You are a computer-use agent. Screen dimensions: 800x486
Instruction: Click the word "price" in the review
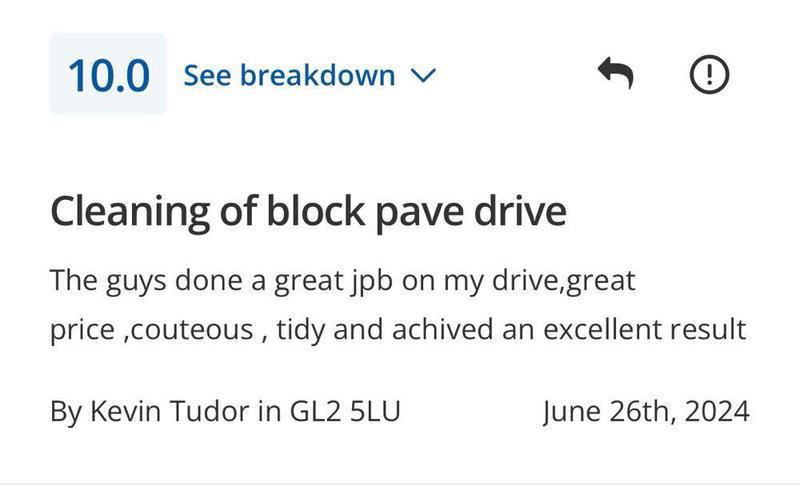(84, 331)
